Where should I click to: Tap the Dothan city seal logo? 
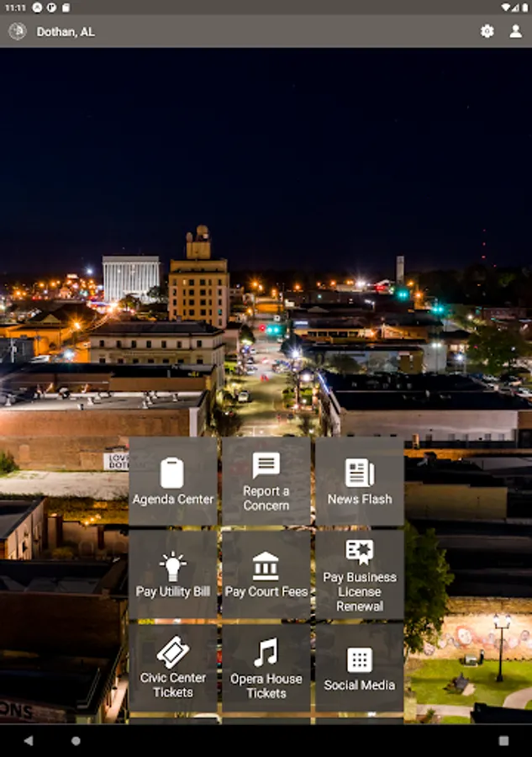point(18,31)
